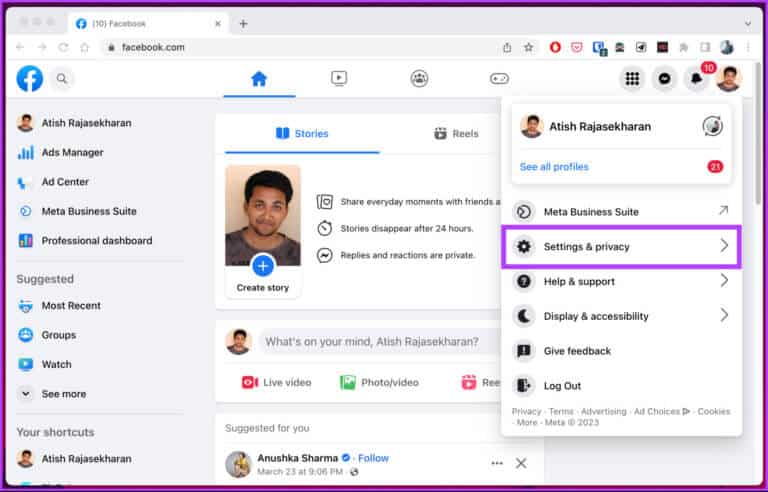Start a Live video post
Screen dimensions: 768x492
tap(276, 383)
